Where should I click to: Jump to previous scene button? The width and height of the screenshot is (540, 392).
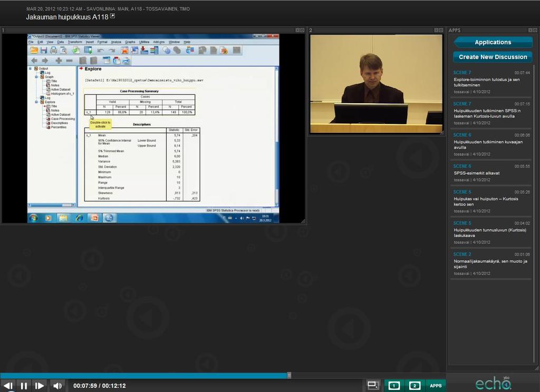coord(8,386)
